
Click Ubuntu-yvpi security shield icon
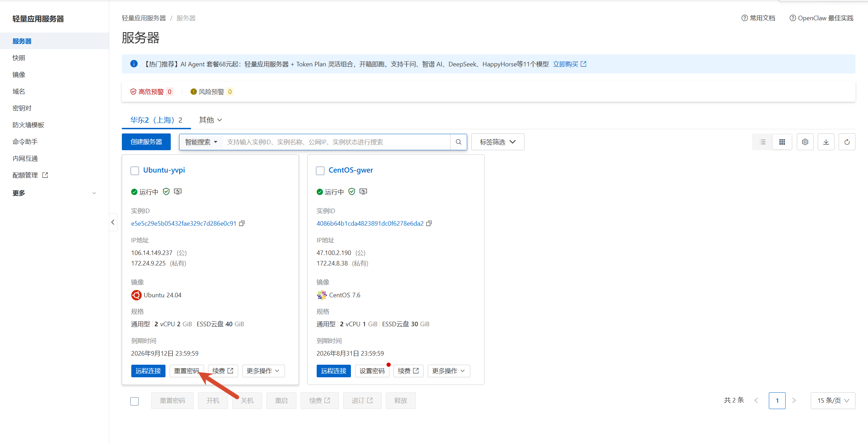click(166, 191)
